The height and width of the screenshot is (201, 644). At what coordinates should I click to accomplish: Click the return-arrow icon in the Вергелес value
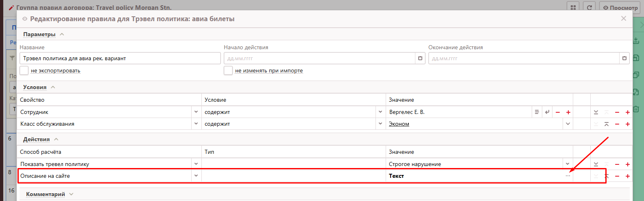[x=547, y=112]
